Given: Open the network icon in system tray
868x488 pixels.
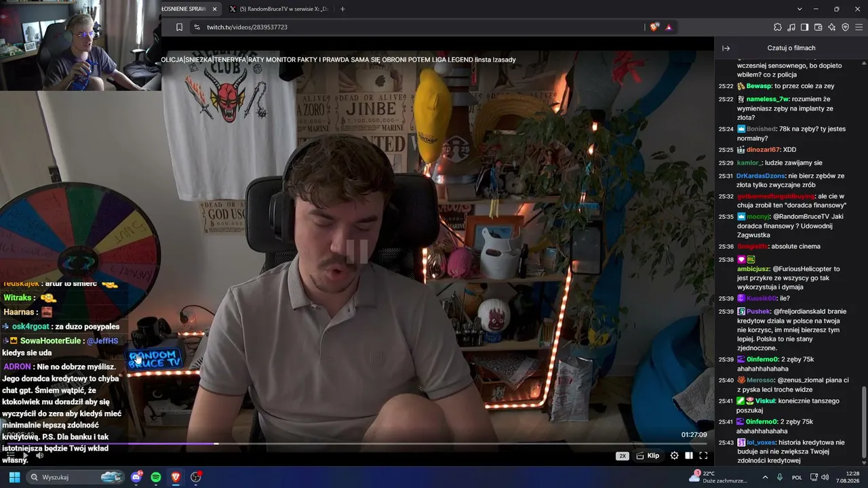Looking at the screenshot, I should pos(814,477).
